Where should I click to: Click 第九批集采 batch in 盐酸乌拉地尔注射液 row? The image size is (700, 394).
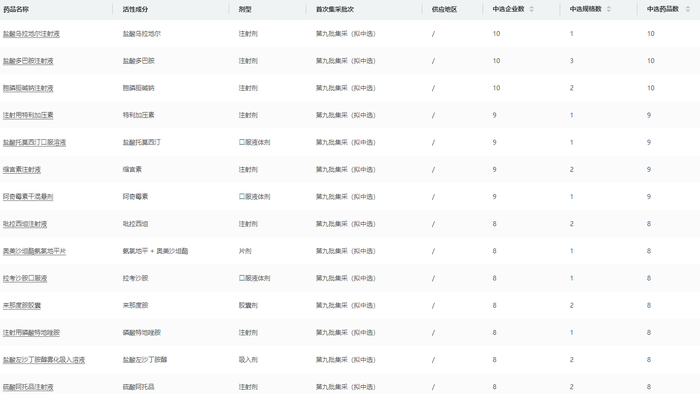pyautogui.click(x=346, y=34)
